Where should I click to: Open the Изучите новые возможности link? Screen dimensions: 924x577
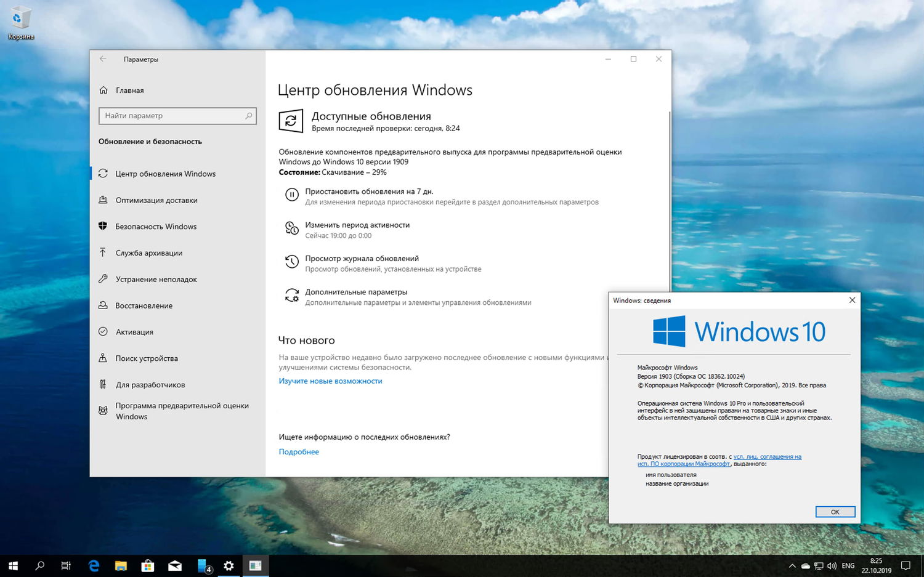pos(330,381)
